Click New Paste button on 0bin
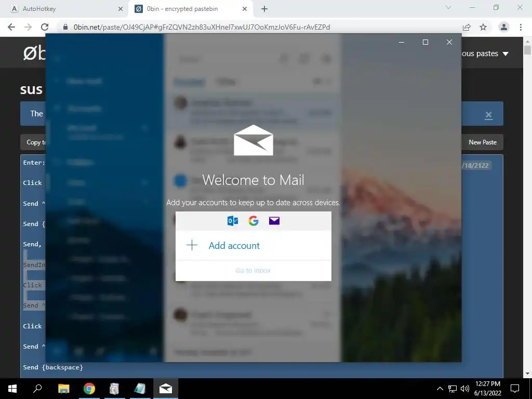 (x=483, y=142)
